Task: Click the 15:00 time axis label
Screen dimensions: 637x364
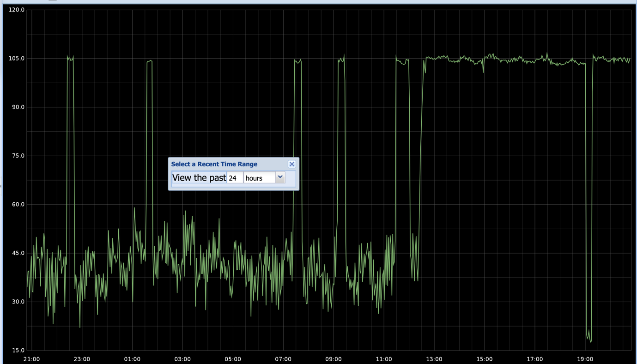Action: click(x=485, y=359)
